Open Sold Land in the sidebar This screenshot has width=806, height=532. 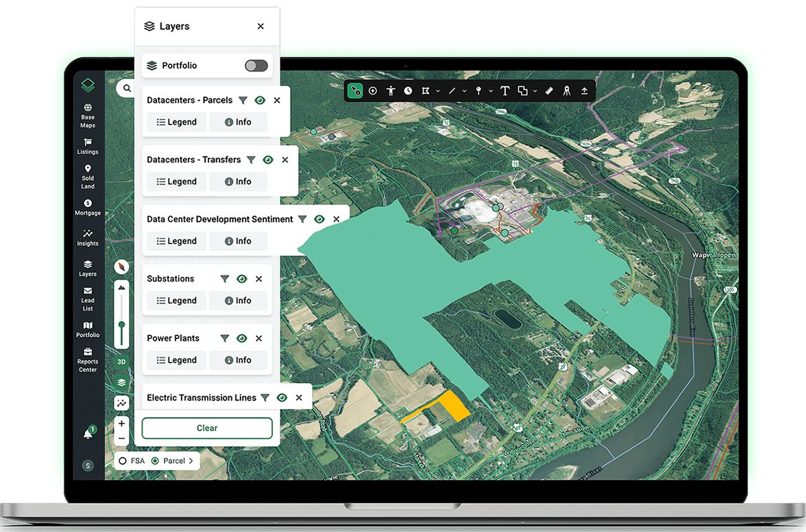tap(87, 177)
